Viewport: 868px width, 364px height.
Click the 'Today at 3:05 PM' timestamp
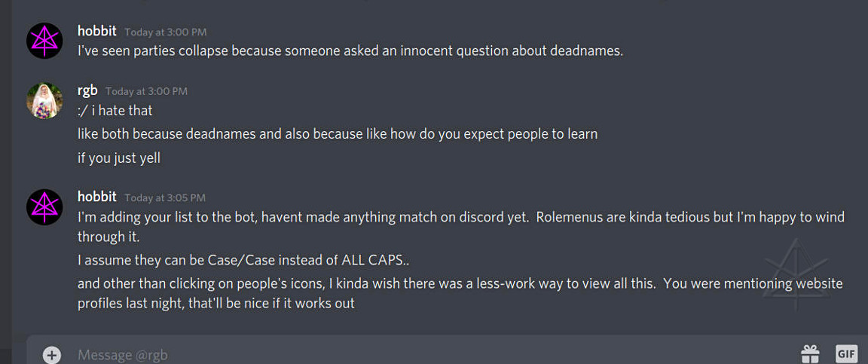click(x=165, y=198)
